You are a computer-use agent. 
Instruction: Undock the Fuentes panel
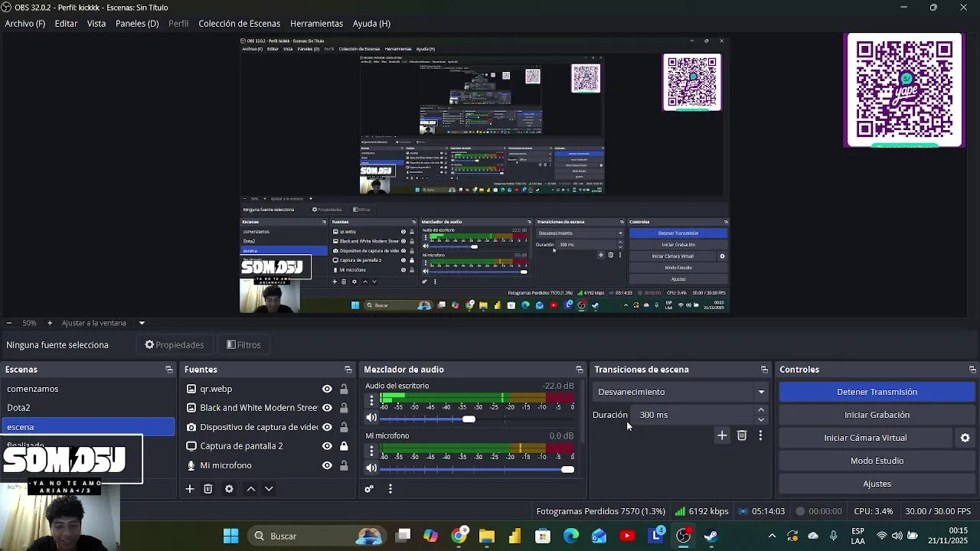pyautogui.click(x=348, y=370)
